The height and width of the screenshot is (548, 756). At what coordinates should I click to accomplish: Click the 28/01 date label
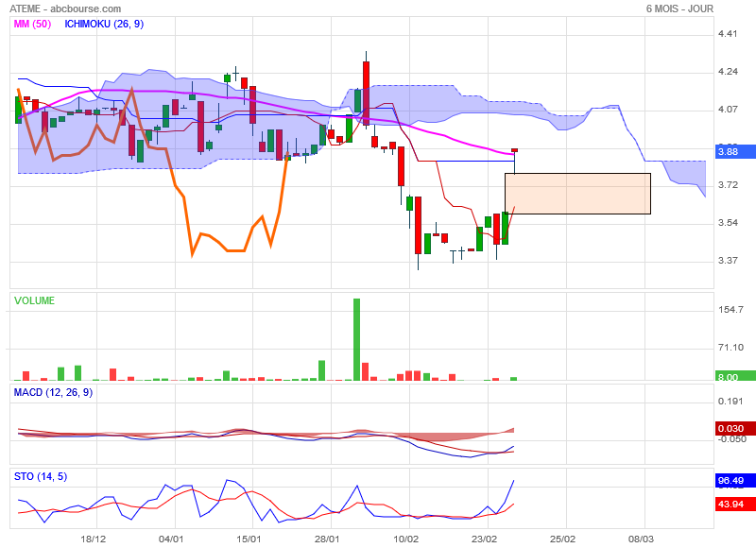pos(327,539)
